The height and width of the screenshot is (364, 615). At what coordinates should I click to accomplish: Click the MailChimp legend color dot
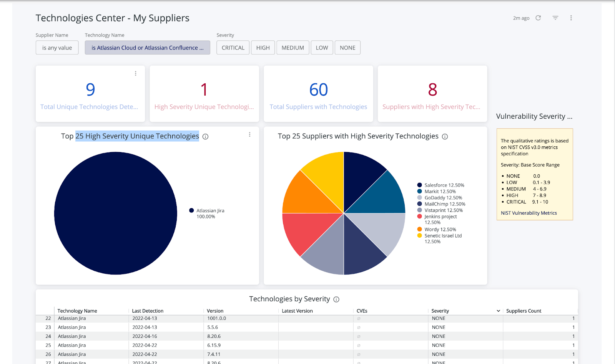click(419, 204)
